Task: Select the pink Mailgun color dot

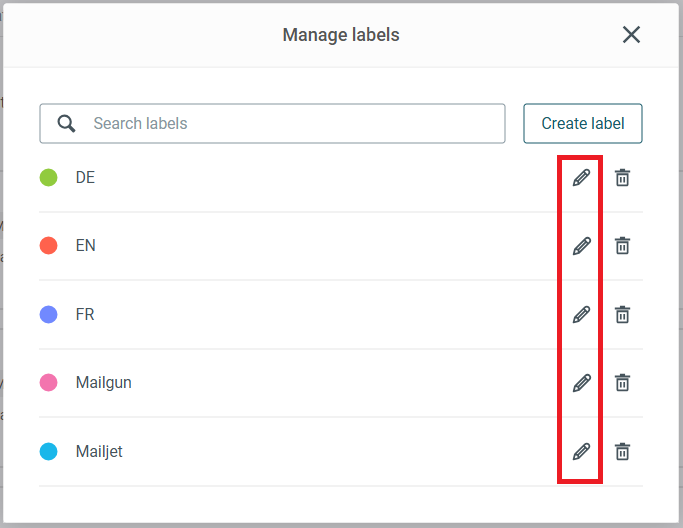Action: [48, 382]
